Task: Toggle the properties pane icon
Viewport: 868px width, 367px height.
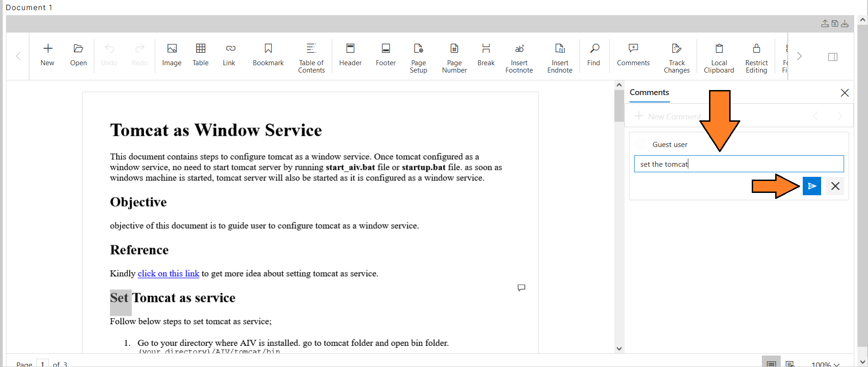Action: (833, 57)
